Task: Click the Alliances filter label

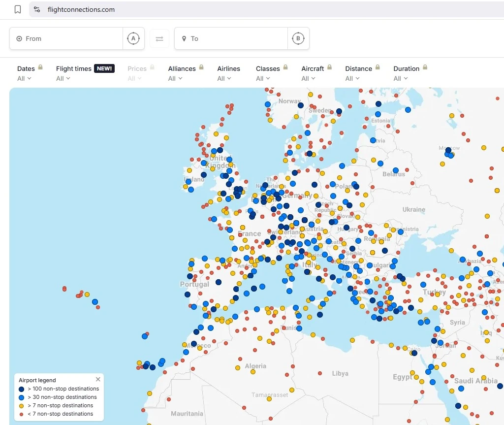Action: (182, 68)
